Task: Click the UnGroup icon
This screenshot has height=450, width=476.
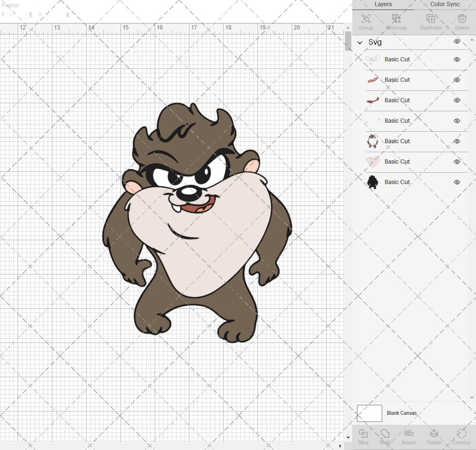Action: (396, 19)
